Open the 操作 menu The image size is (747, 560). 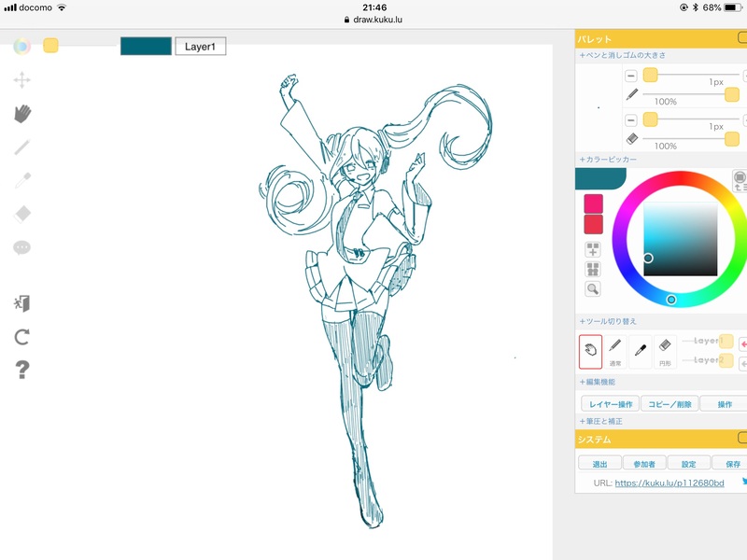pyautogui.click(x=725, y=404)
